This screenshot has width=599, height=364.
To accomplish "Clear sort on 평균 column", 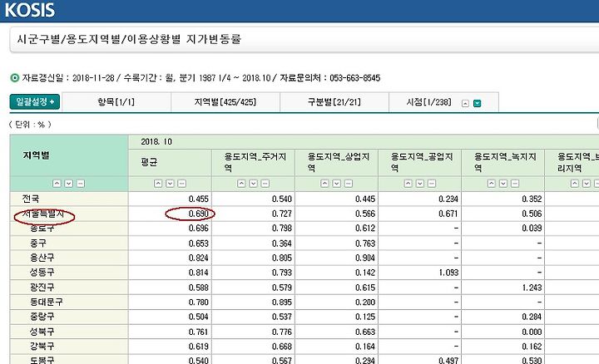I will tap(182, 184).
